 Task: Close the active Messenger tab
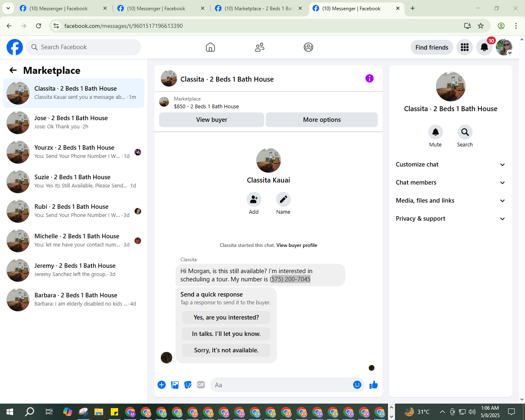point(398,8)
